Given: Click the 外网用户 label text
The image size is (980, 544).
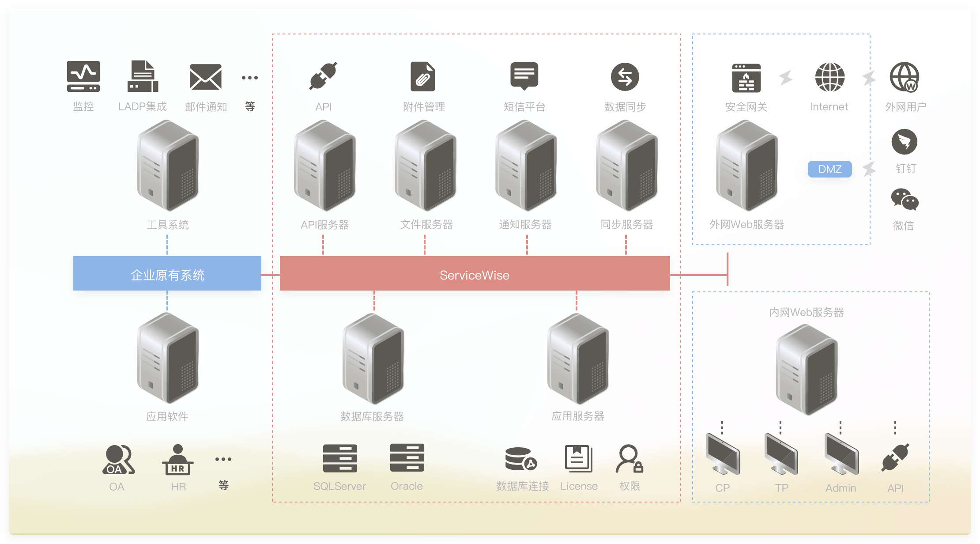Looking at the screenshot, I should tap(906, 107).
